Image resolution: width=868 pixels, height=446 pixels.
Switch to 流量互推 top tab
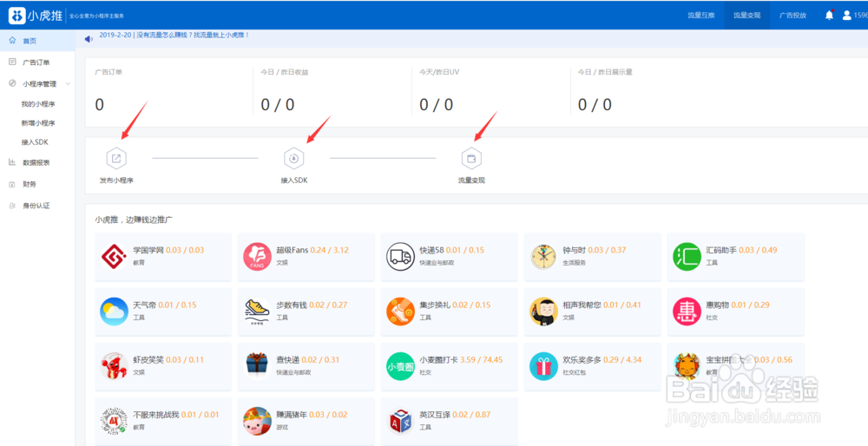point(700,16)
